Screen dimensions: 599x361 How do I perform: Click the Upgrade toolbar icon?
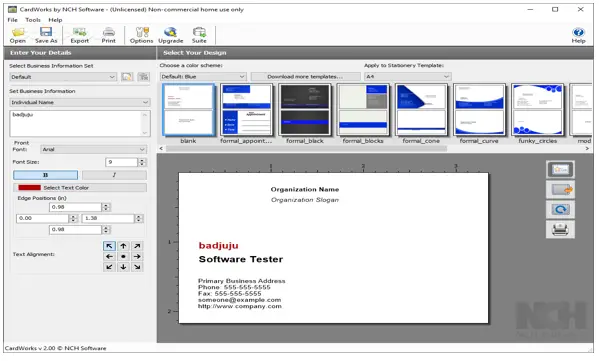(171, 35)
